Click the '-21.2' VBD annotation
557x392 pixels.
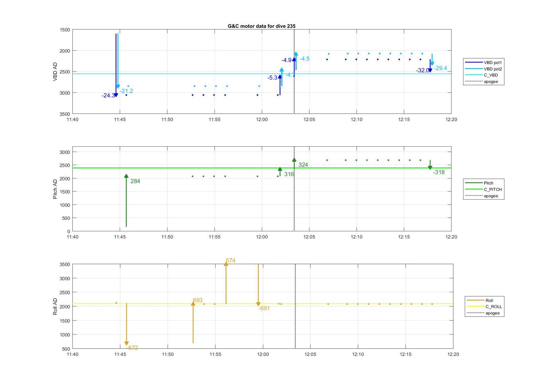127,91
